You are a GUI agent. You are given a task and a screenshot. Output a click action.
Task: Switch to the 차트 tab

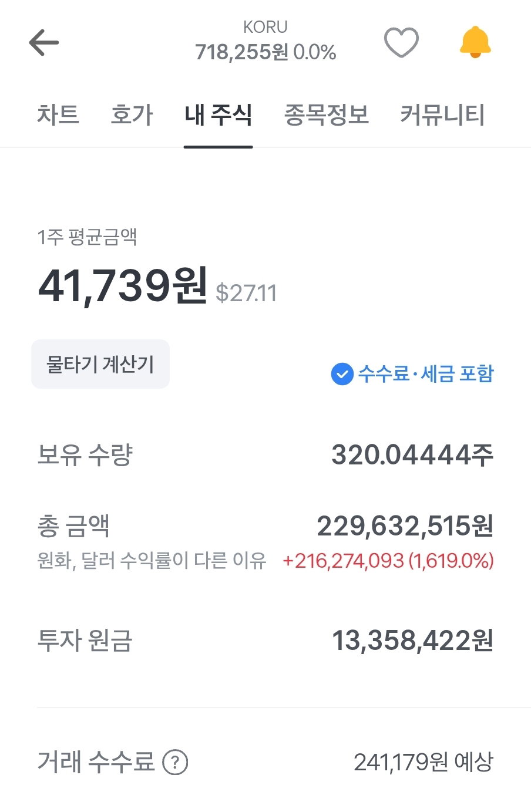tap(58, 114)
